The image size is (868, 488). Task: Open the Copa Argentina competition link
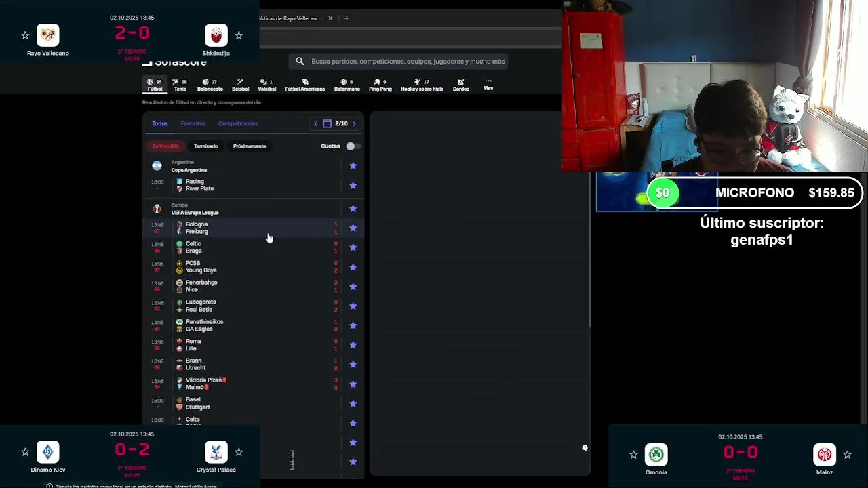pos(189,170)
